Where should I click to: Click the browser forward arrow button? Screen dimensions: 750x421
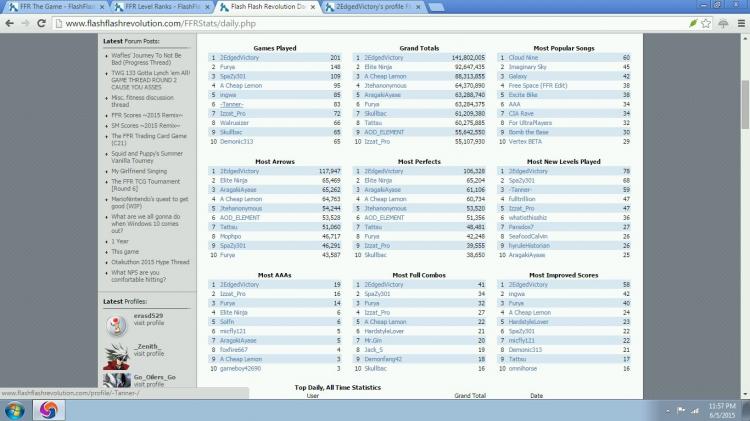[31, 22]
